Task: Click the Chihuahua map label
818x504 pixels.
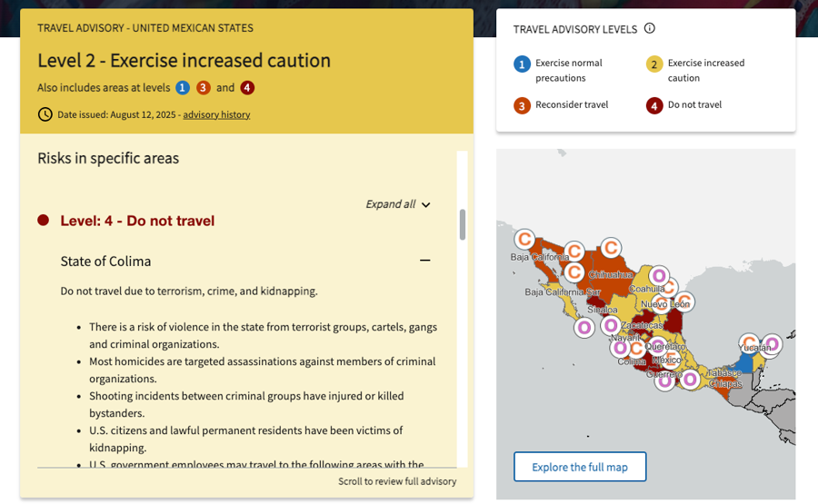Action: [611, 274]
